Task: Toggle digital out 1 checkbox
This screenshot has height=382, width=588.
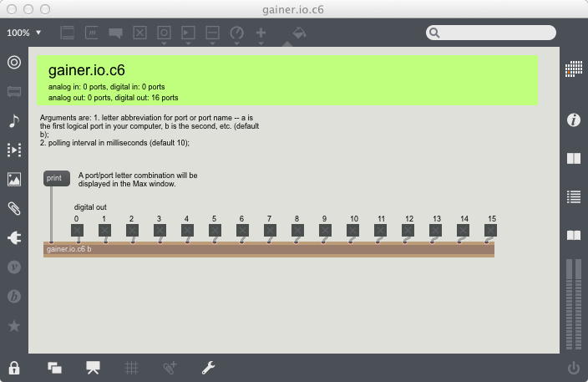Action: (104, 231)
